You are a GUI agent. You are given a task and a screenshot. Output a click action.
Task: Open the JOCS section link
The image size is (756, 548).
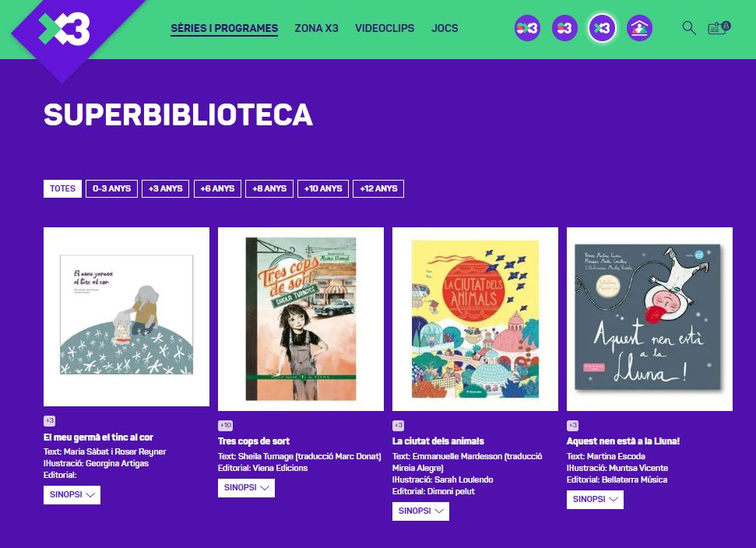click(445, 29)
